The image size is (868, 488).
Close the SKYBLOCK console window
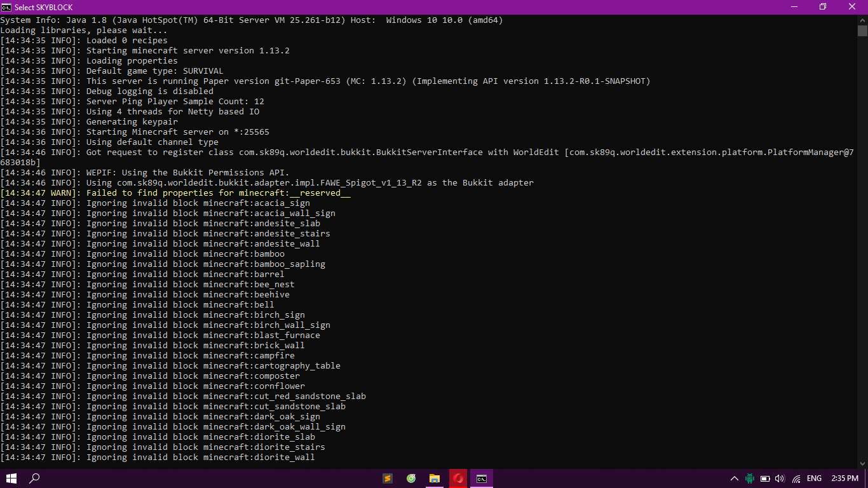click(x=852, y=7)
